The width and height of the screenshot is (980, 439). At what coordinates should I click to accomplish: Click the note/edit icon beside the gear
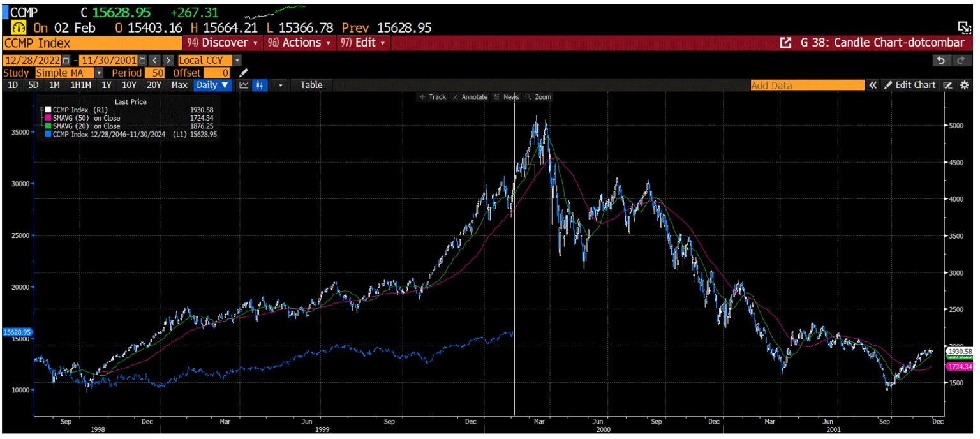click(948, 85)
